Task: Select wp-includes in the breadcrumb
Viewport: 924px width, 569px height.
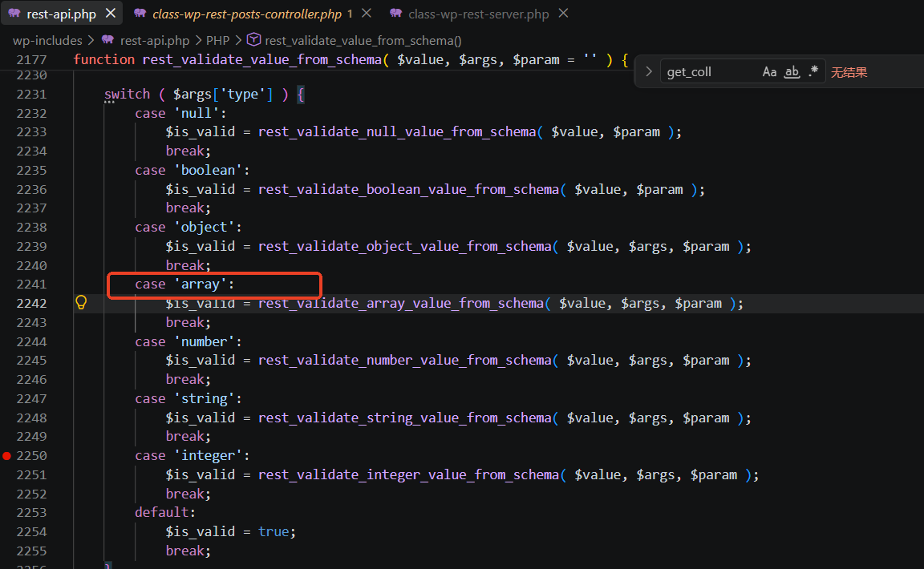Action: [48, 41]
